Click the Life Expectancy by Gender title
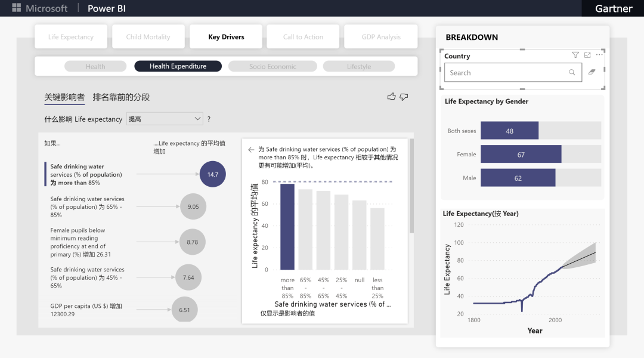 click(x=487, y=101)
